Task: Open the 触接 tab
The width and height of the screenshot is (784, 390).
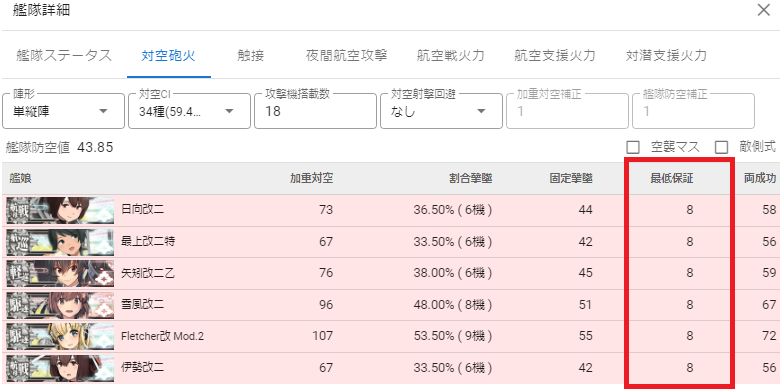Action: click(250, 56)
